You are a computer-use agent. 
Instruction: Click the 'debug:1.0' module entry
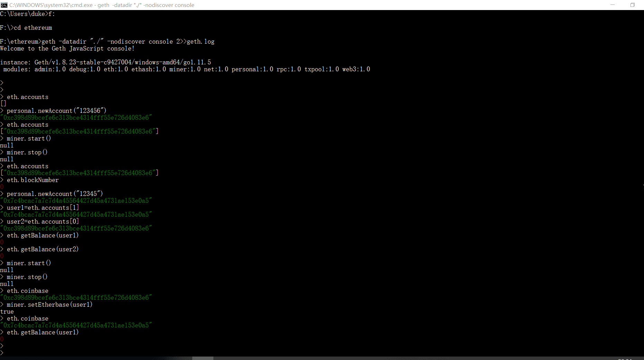(x=85, y=69)
